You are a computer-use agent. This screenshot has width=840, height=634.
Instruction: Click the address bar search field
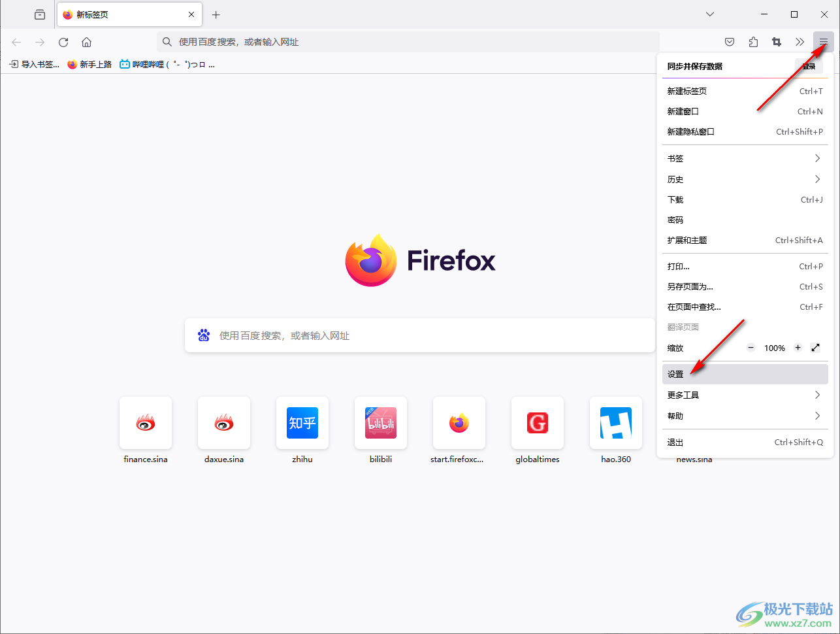pyautogui.click(x=408, y=42)
